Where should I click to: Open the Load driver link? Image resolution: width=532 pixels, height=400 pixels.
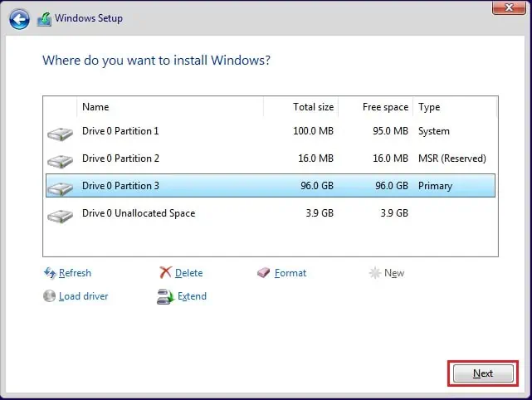tap(83, 296)
